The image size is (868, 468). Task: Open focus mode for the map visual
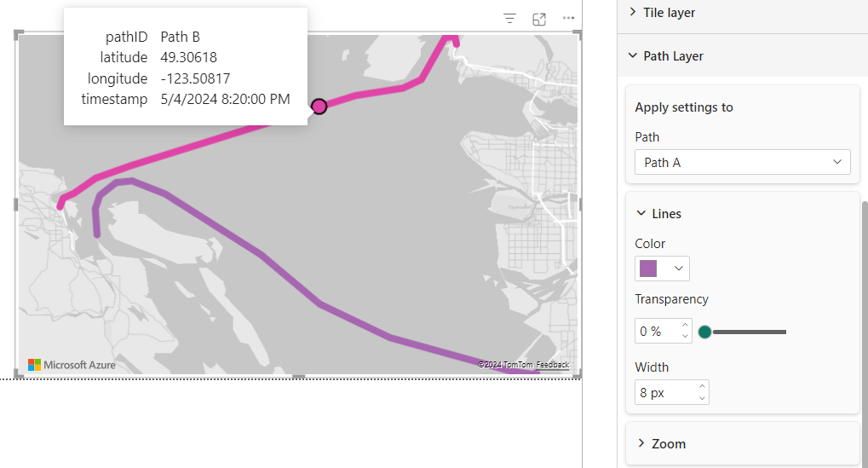[539, 19]
